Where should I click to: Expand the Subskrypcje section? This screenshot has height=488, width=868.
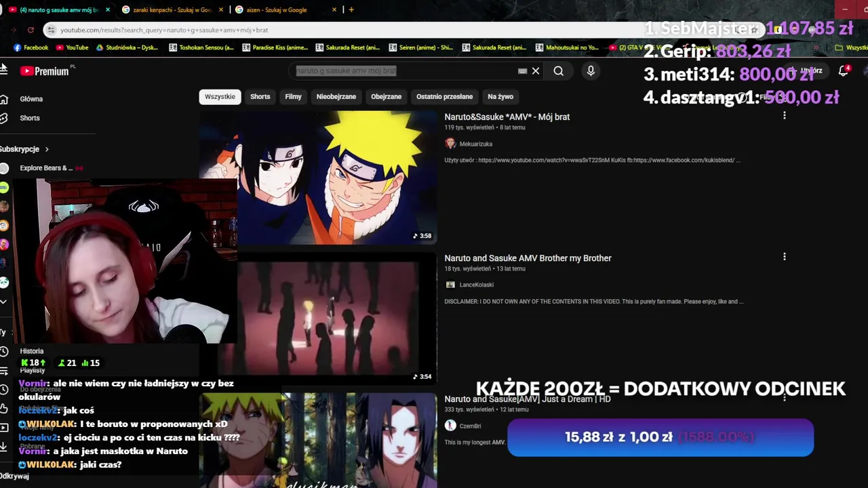[x=24, y=149]
